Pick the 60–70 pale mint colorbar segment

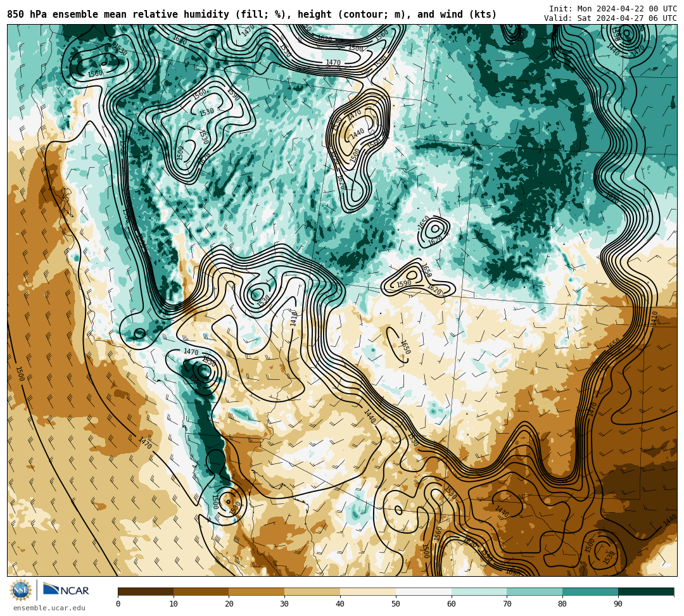pyautogui.click(x=479, y=591)
